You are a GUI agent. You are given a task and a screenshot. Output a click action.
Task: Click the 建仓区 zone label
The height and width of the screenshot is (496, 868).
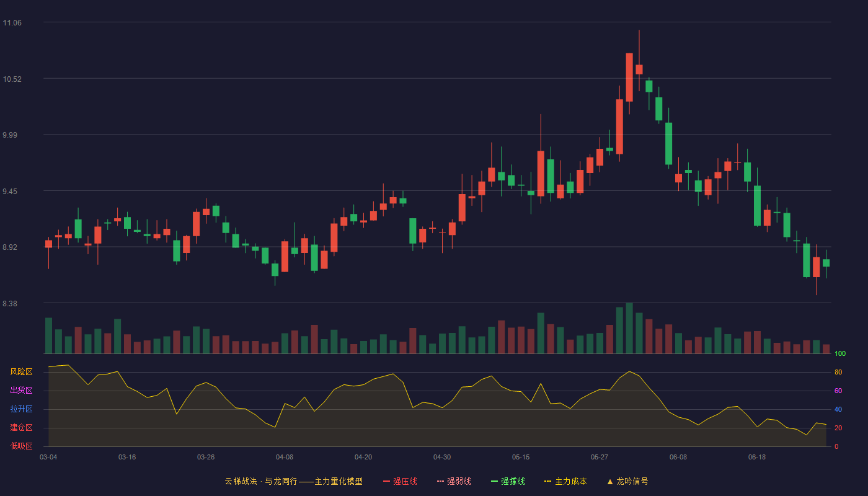(x=22, y=428)
